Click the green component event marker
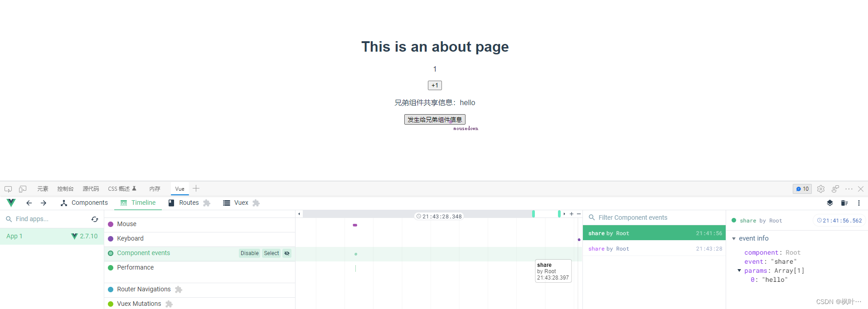The width and height of the screenshot is (868, 309). coord(356,254)
